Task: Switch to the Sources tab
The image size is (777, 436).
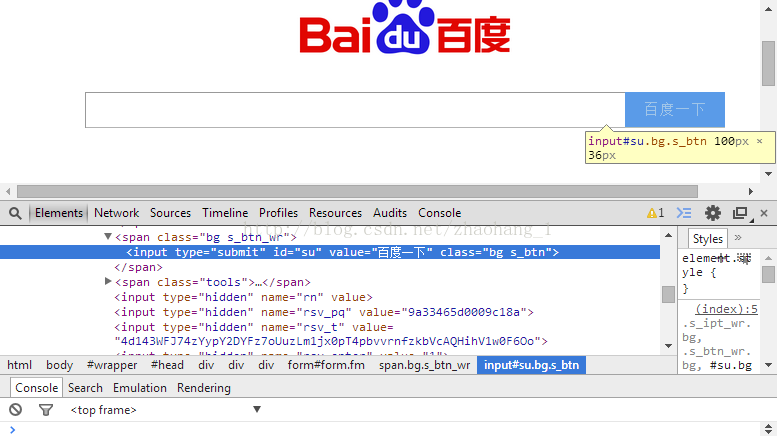Action: 170,213
